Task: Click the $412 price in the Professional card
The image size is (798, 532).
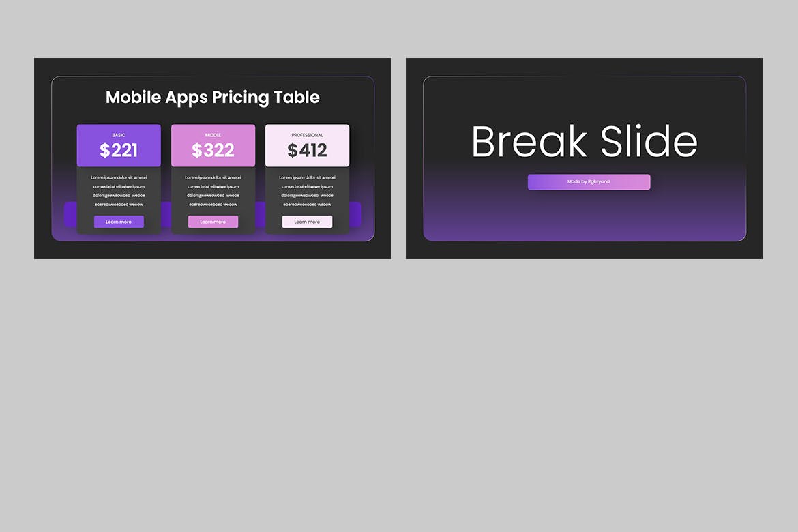Action: tap(307, 150)
